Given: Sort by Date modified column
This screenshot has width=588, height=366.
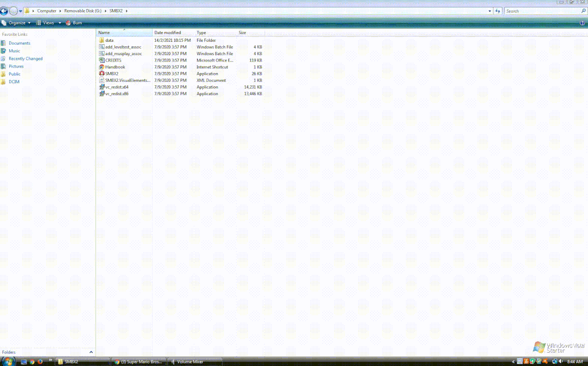Looking at the screenshot, I should [174, 33].
